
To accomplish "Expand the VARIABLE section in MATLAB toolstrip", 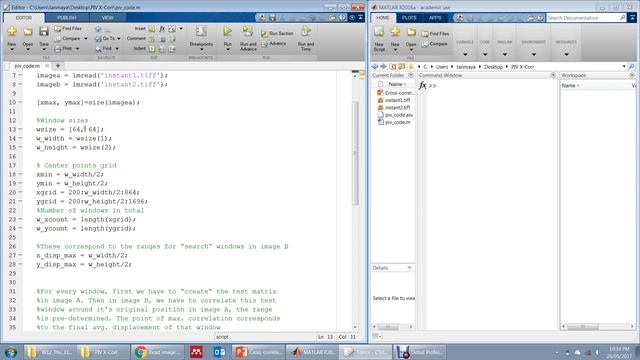I will click(464, 54).
